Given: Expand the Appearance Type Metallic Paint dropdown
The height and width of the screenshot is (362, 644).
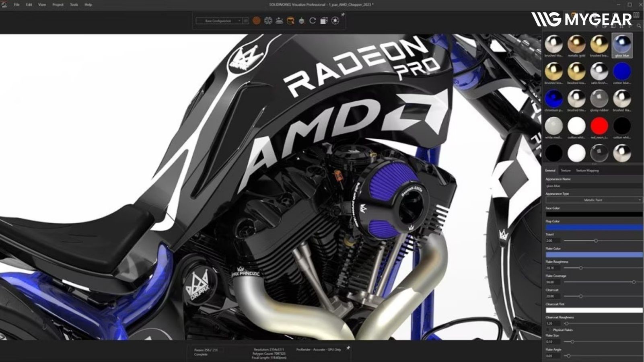Looking at the screenshot, I should coord(593,200).
